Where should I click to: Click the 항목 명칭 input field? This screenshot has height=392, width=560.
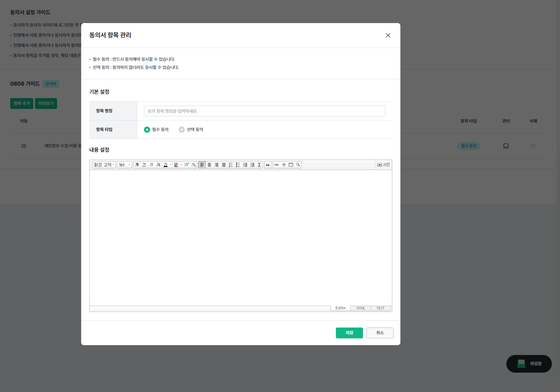coord(264,111)
